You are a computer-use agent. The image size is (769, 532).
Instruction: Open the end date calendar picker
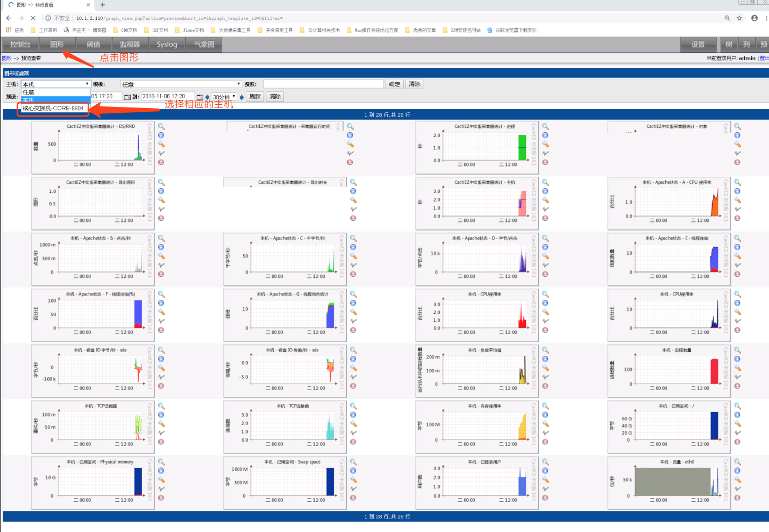(x=200, y=97)
